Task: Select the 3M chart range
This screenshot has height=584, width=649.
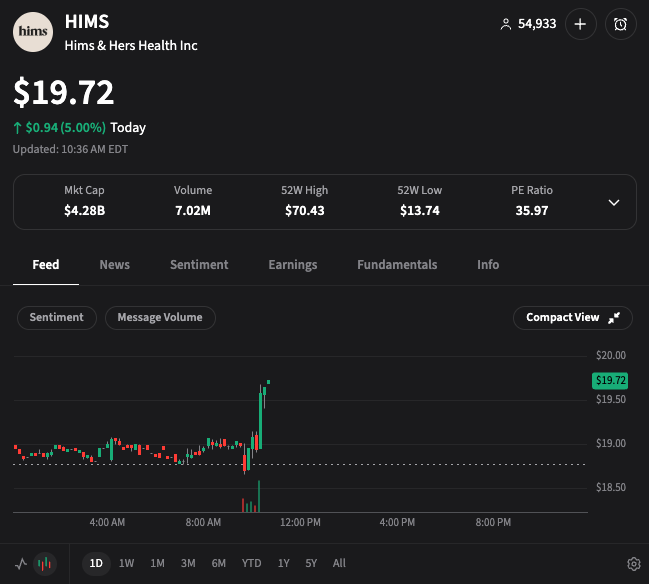Action: coord(188,563)
